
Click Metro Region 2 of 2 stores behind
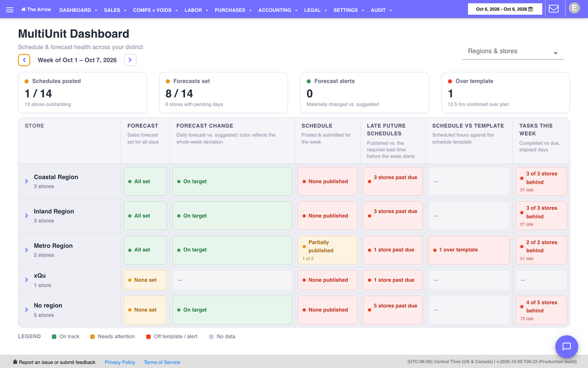click(x=541, y=250)
